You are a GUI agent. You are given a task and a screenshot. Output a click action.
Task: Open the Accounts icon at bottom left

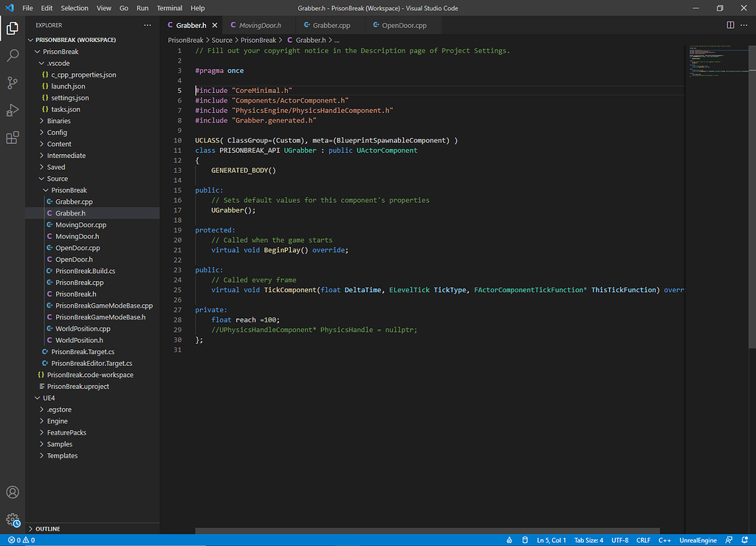click(x=12, y=492)
